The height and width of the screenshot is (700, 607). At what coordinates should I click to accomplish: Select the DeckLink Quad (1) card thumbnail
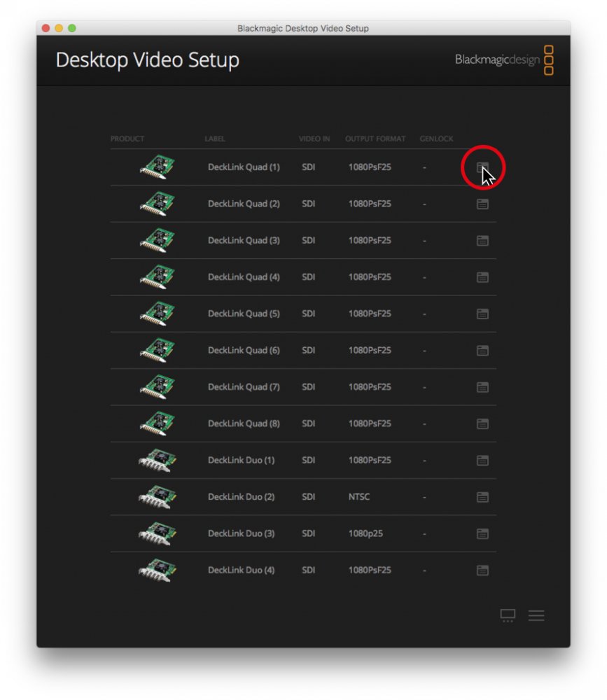[x=158, y=167]
